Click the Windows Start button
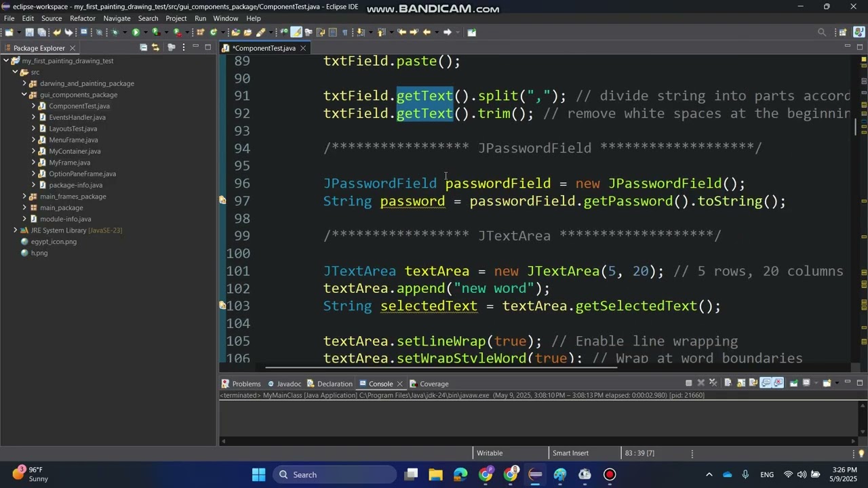 [x=258, y=474]
